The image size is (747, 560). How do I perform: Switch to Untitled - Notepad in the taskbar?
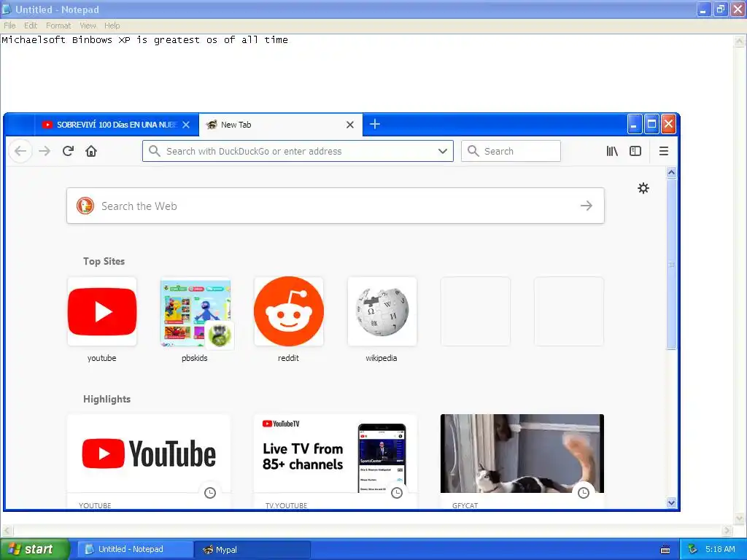[135, 549]
